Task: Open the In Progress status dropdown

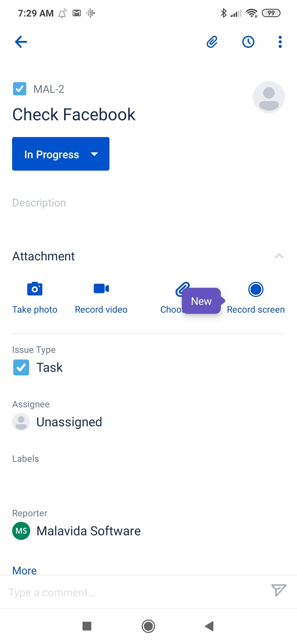Action: coord(61,154)
